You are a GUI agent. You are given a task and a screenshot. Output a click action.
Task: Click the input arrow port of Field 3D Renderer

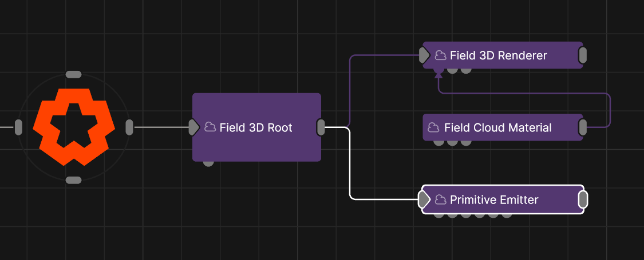coord(424,55)
